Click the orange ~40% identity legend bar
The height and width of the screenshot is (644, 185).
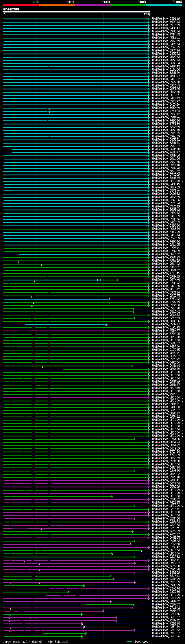tap(57, 5)
